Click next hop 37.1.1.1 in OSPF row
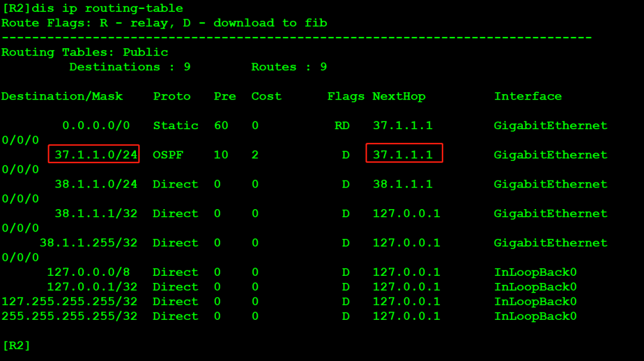644x361 pixels. coord(402,155)
